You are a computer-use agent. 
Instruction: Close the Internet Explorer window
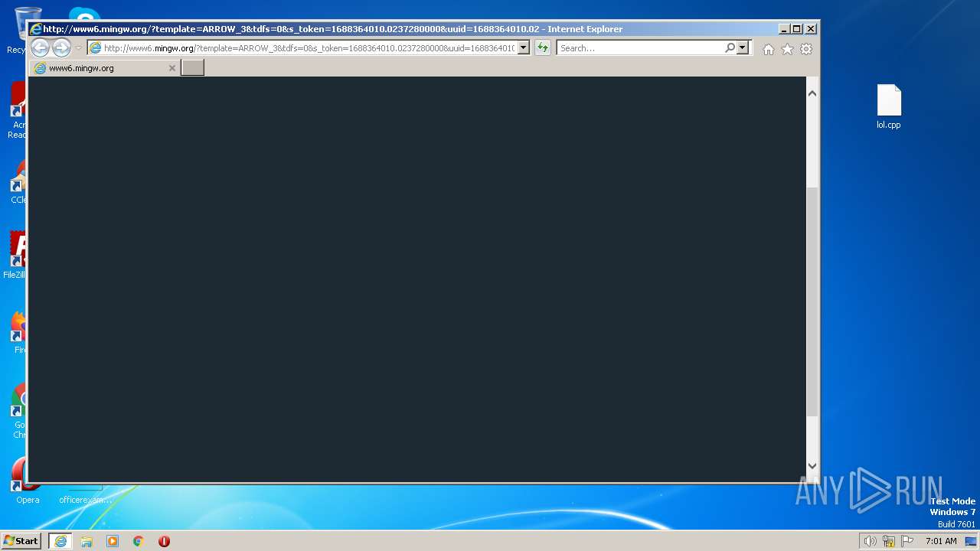(x=811, y=29)
